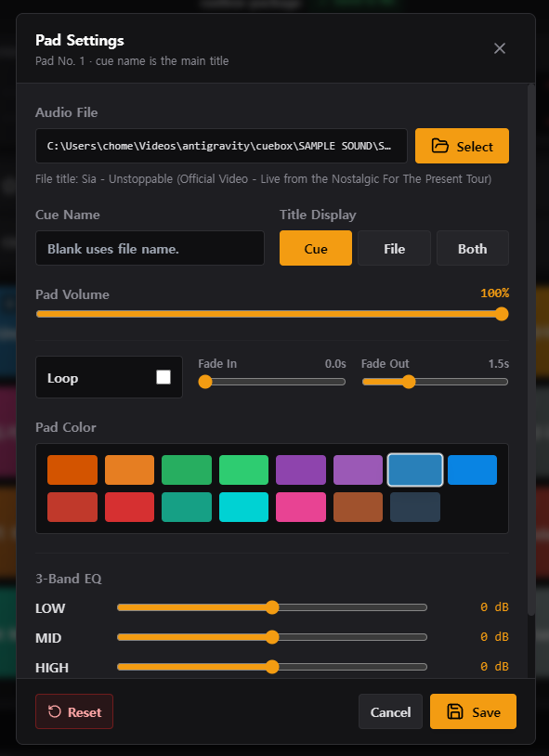Pick the selected steel blue pad color

click(x=415, y=470)
